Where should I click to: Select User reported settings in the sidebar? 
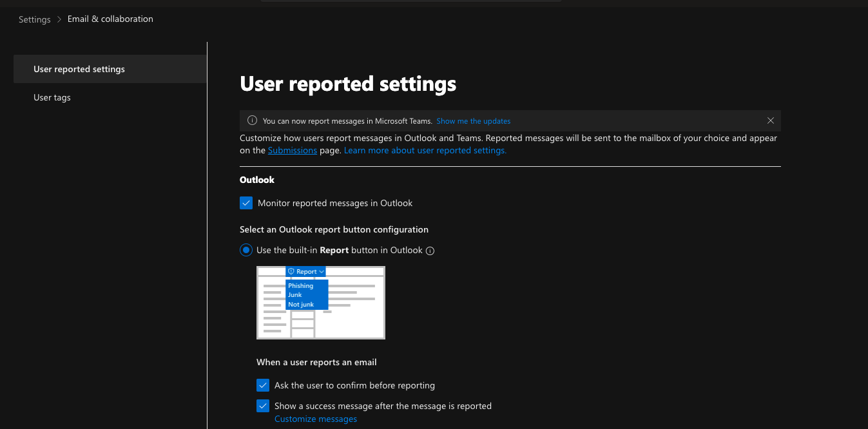click(x=79, y=69)
